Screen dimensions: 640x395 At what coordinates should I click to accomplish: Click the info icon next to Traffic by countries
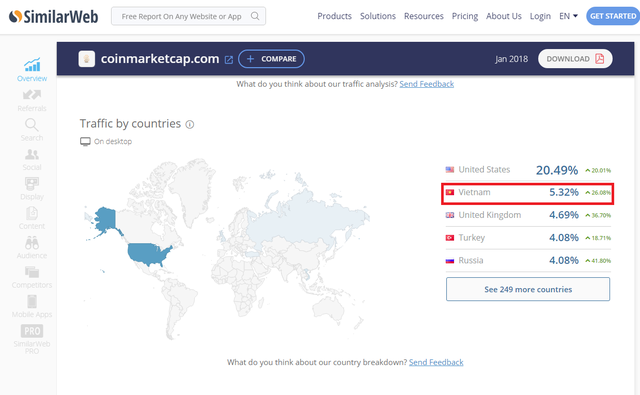pyautogui.click(x=190, y=124)
